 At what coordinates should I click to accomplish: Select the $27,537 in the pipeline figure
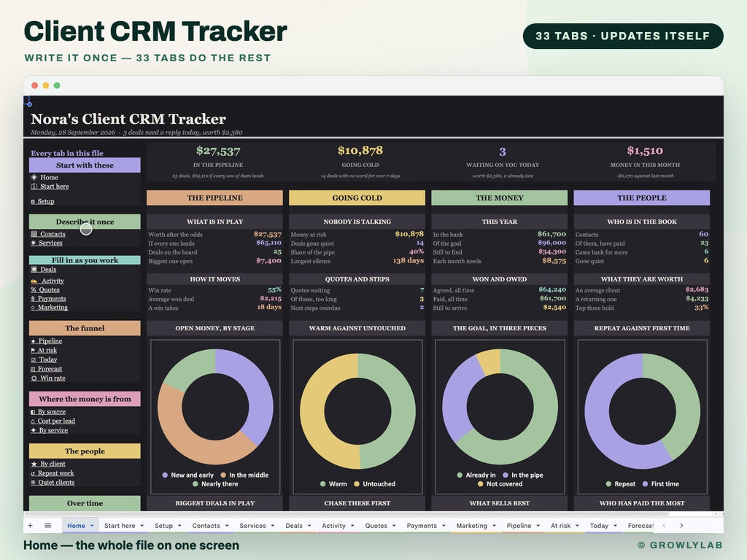pyautogui.click(x=218, y=151)
